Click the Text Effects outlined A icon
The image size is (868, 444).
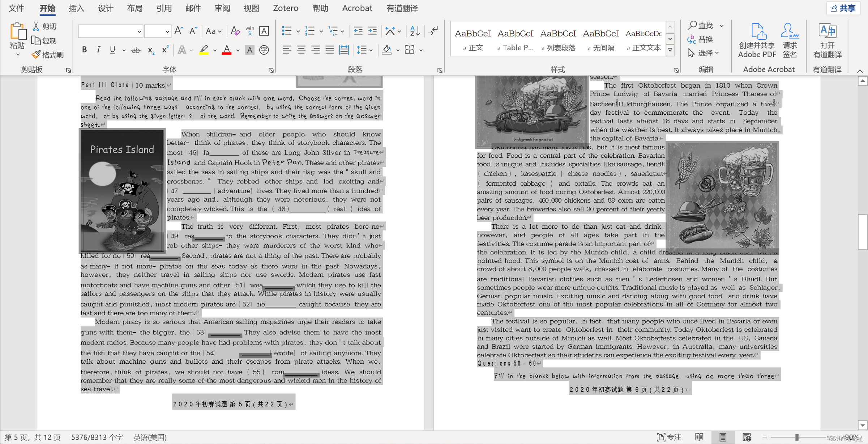[x=182, y=50]
